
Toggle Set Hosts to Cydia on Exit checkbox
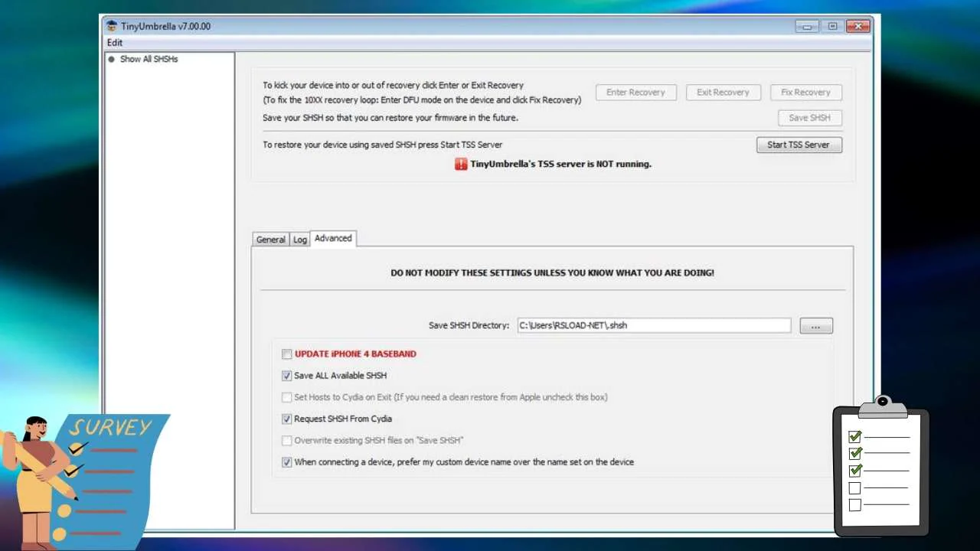click(x=286, y=397)
